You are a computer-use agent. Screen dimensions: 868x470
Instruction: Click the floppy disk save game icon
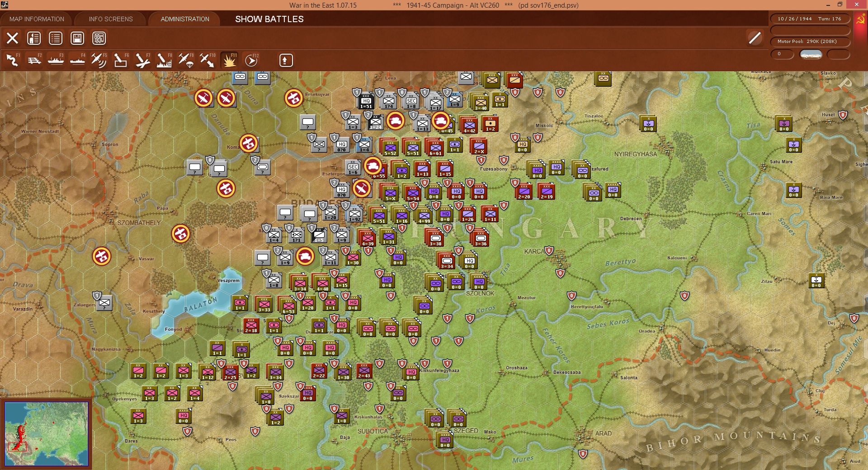pos(77,38)
